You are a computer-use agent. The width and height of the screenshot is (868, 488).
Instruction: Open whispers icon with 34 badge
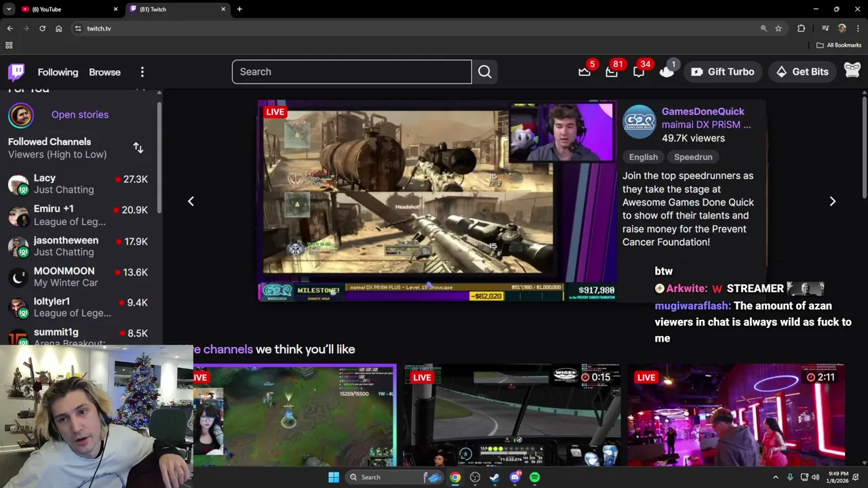(x=639, y=72)
